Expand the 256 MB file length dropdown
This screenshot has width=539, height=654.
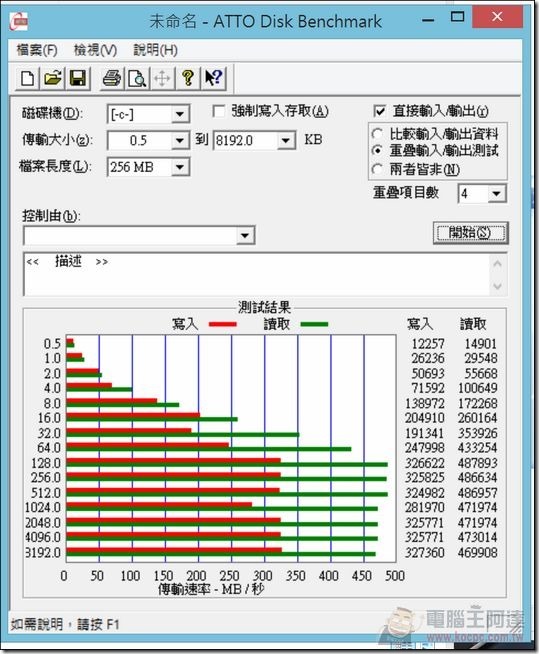click(x=180, y=167)
